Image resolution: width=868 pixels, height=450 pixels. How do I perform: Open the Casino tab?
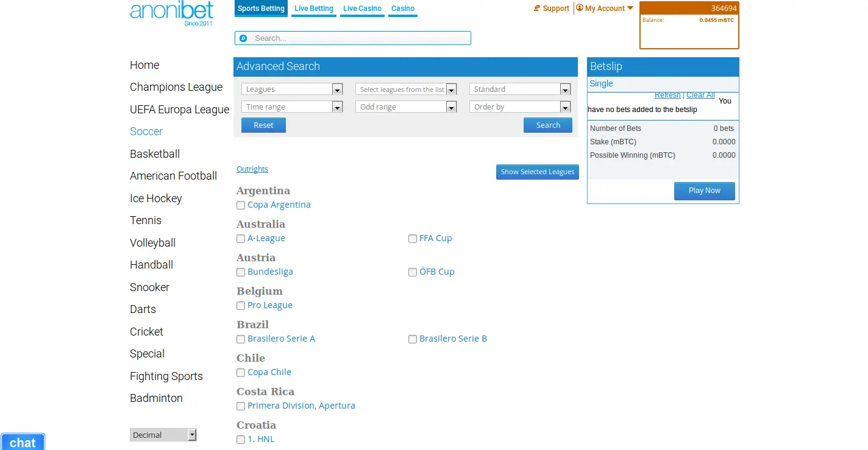tap(403, 9)
